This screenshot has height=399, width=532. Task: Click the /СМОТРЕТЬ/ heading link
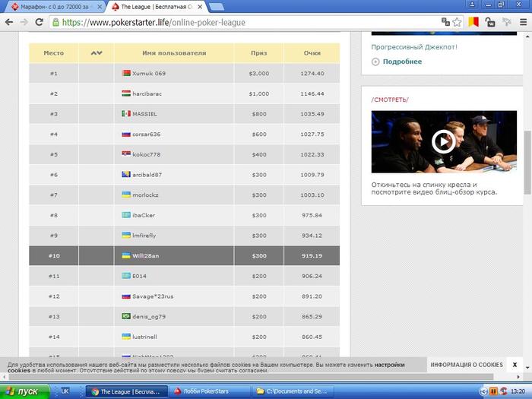tap(390, 100)
